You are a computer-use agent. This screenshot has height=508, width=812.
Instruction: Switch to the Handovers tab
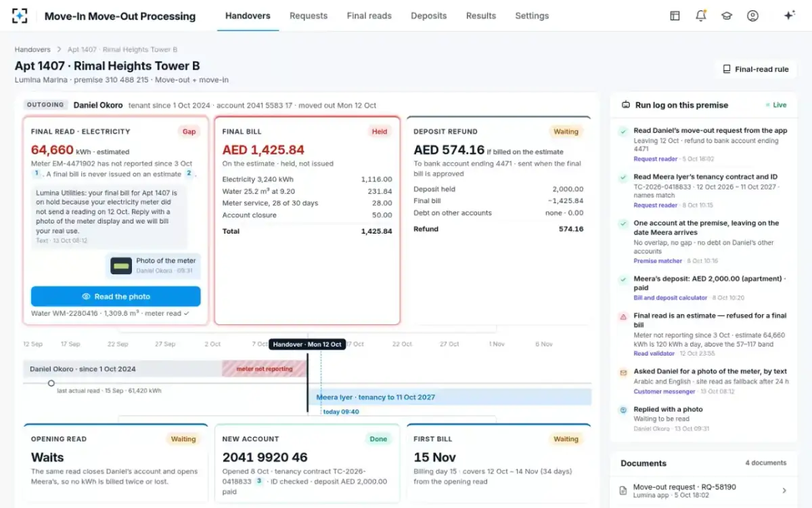tap(248, 16)
